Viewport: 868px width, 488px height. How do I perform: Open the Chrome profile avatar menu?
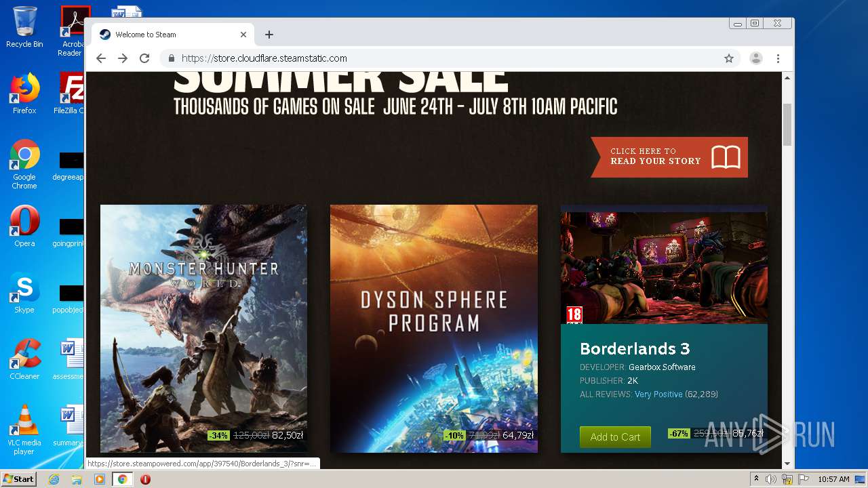pos(755,58)
